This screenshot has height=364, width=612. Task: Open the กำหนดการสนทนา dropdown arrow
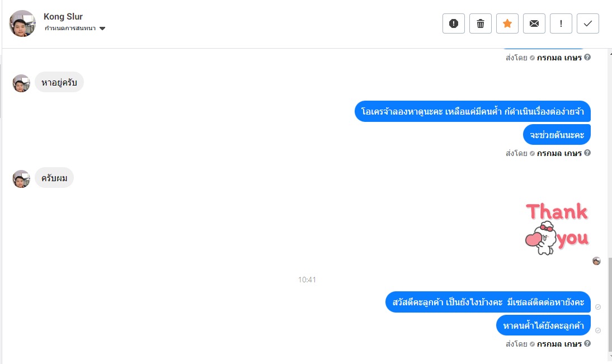point(102,29)
